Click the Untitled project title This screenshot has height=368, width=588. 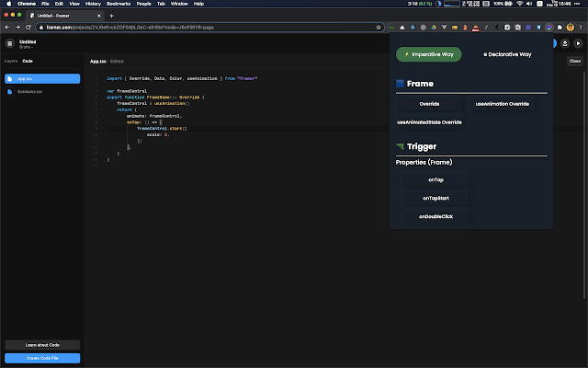point(28,41)
